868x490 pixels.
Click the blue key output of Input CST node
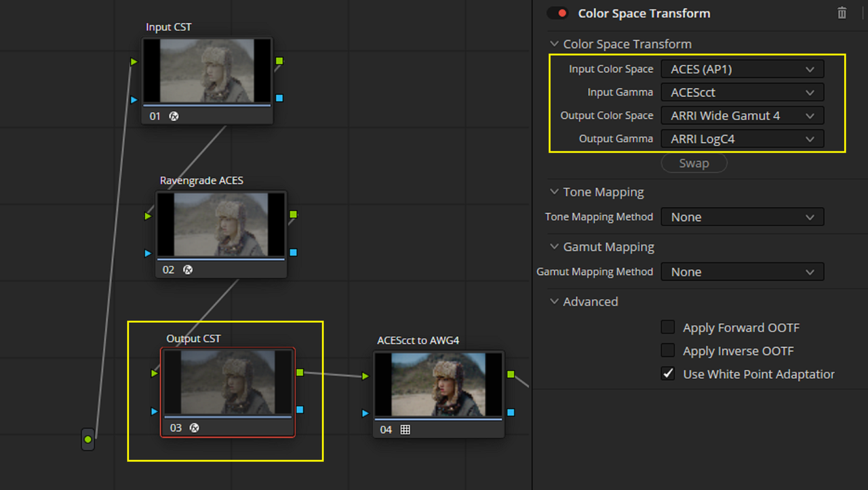click(279, 98)
